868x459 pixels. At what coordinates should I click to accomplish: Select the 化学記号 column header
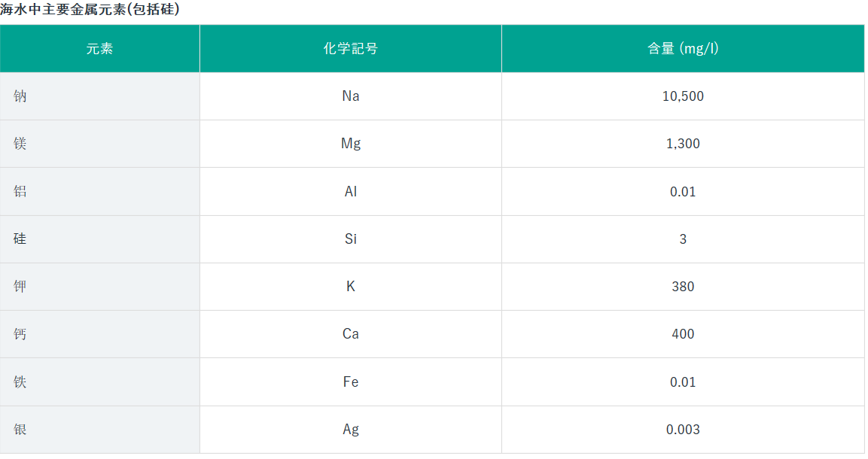pos(350,49)
